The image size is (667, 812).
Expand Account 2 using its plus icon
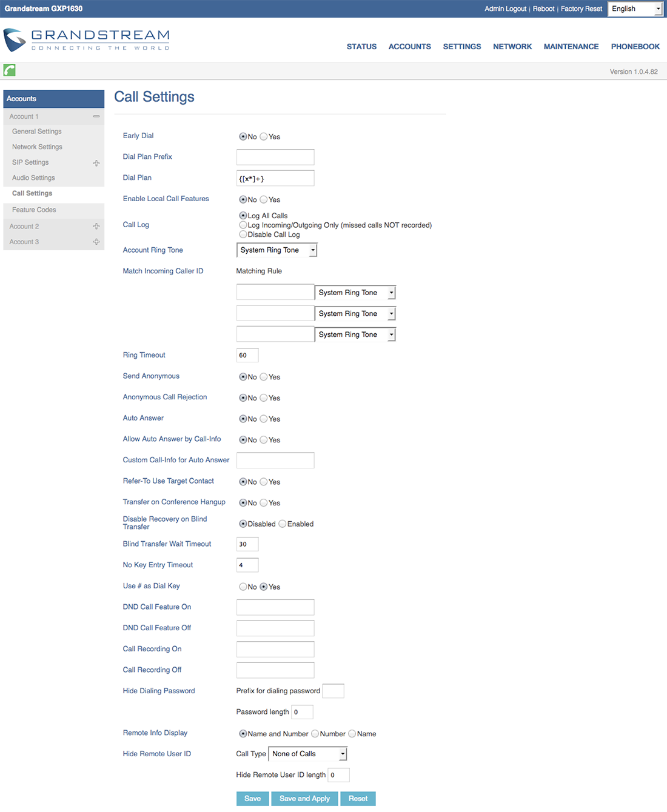(96, 226)
